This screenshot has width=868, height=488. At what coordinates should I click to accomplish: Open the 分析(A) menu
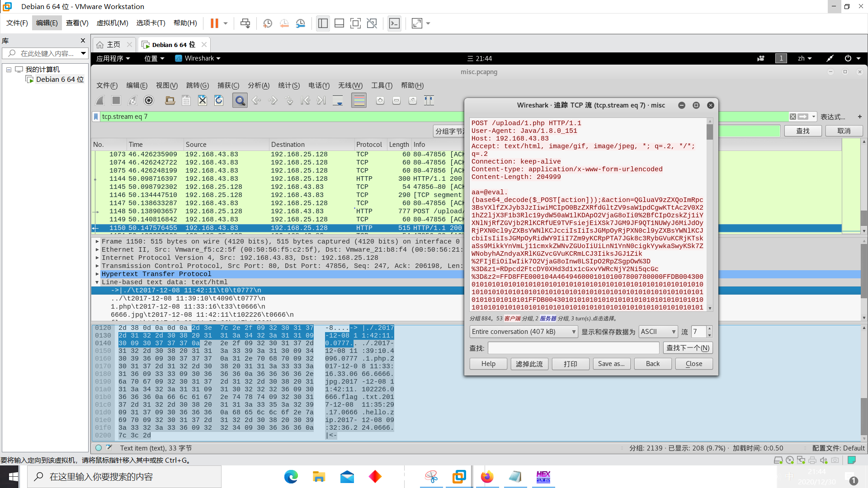258,85
